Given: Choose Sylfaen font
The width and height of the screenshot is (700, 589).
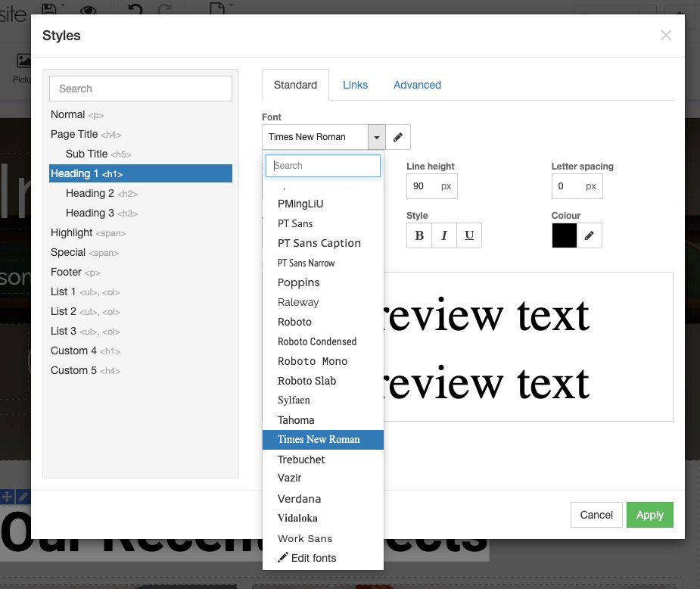Looking at the screenshot, I should (x=323, y=400).
